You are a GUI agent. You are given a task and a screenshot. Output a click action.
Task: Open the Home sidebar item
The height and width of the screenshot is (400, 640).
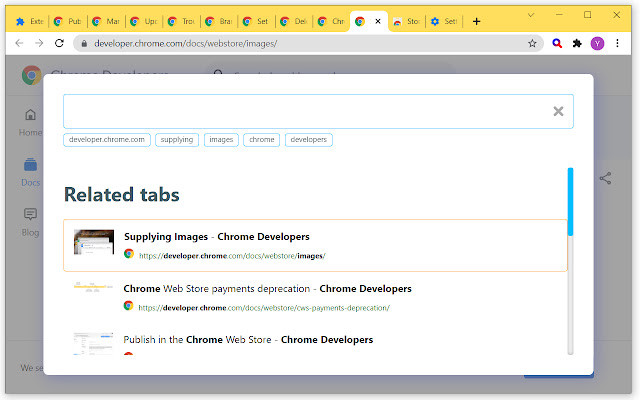(30, 122)
